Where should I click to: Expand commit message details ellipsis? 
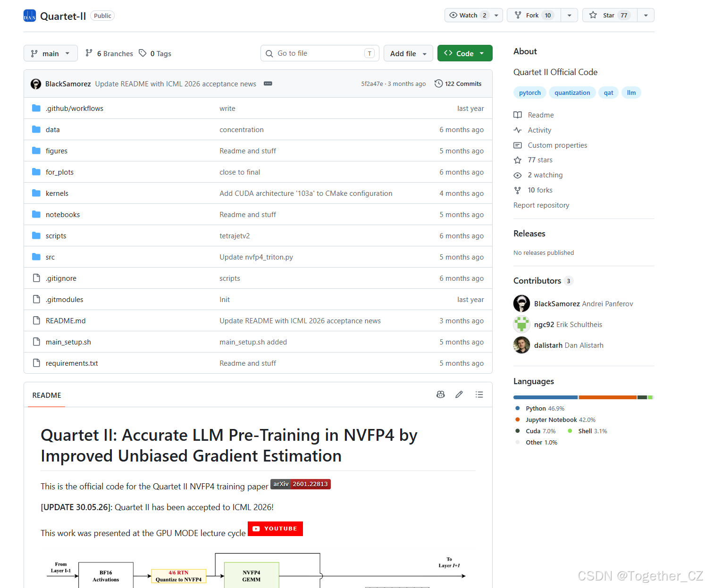tap(268, 84)
